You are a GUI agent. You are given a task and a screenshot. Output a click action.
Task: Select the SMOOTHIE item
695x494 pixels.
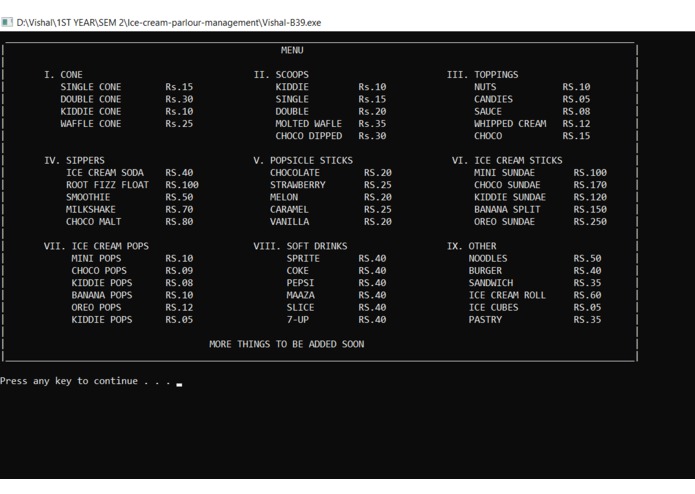88,197
